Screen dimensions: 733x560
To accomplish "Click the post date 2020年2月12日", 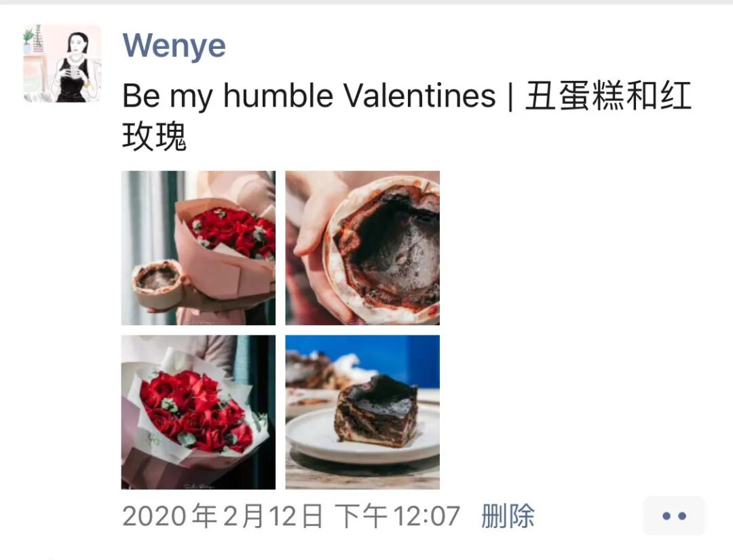I will pyautogui.click(x=223, y=516).
